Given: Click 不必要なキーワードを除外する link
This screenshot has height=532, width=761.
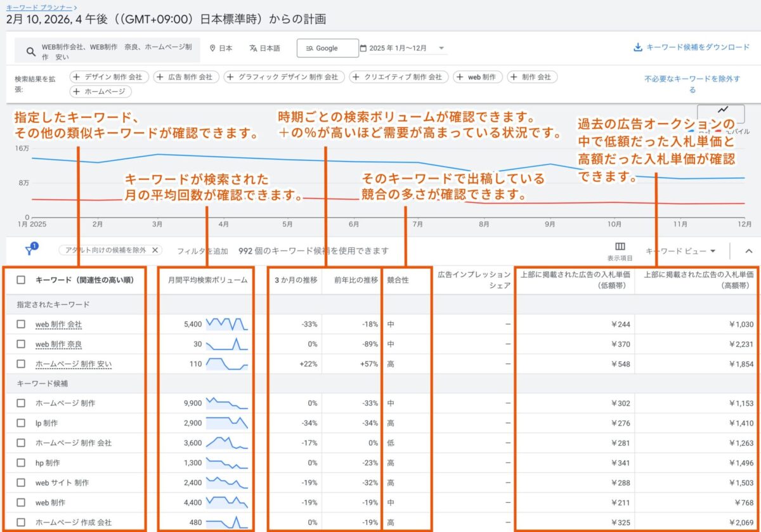Looking at the screenshot, I should click(x=692, y=84).
